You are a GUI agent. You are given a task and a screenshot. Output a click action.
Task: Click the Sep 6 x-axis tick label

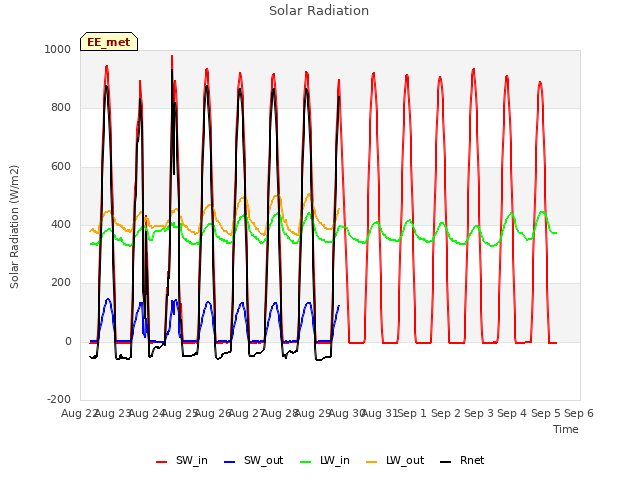(x=579, y=413)
